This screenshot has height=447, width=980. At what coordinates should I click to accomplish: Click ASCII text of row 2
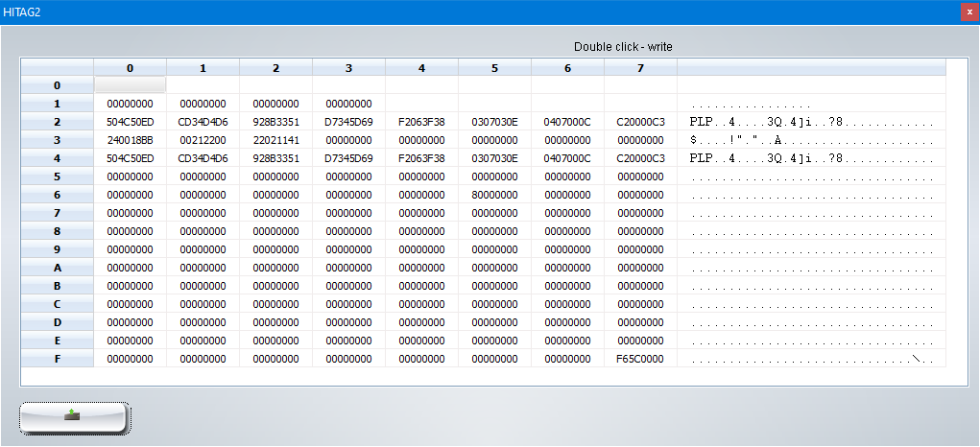[812, 123]
